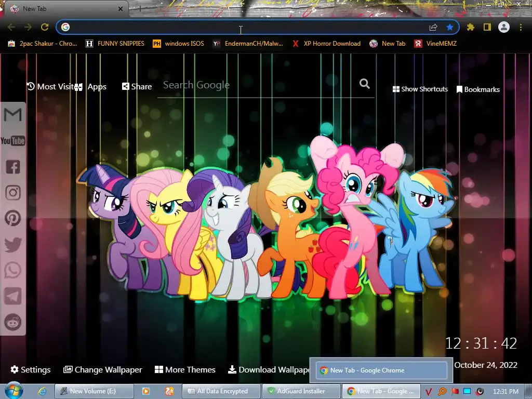Open Chrome extensions puzzle icon
The image size is (532, 399).
pyautogui.click(x=471, y=27)
